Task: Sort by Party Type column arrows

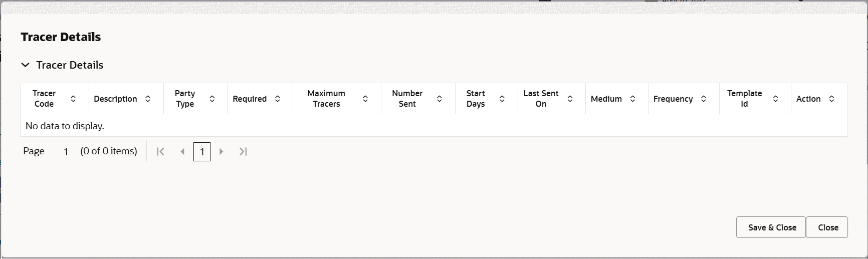Action: pyautogui.click(x=212, y=99)
